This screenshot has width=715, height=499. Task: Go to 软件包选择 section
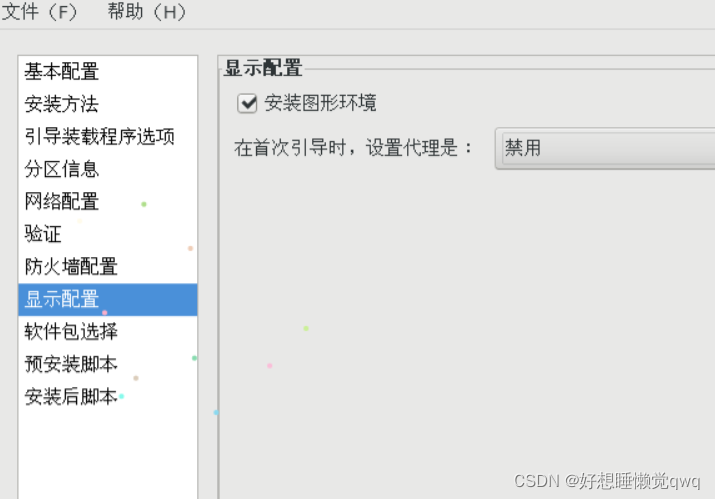108,332
